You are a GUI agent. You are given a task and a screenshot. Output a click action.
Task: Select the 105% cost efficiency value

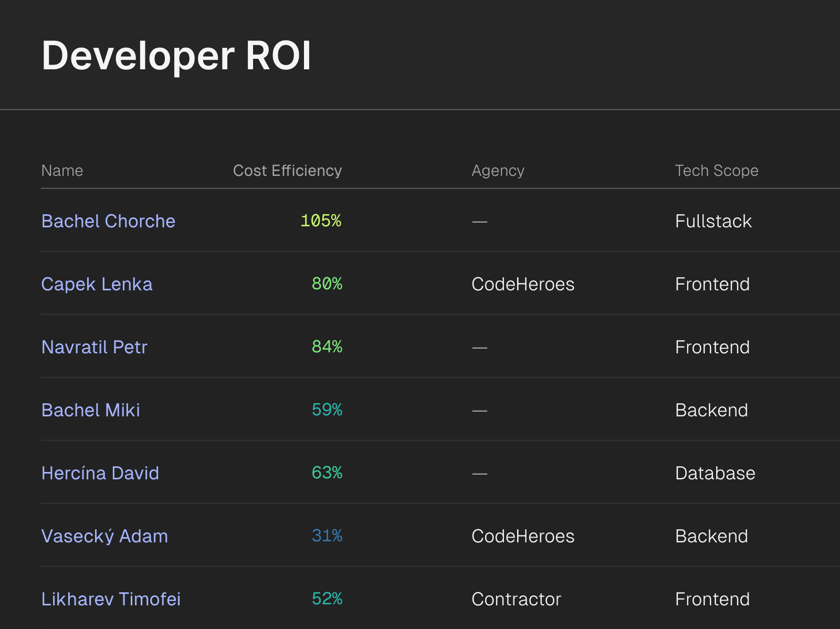pos(321,221)
